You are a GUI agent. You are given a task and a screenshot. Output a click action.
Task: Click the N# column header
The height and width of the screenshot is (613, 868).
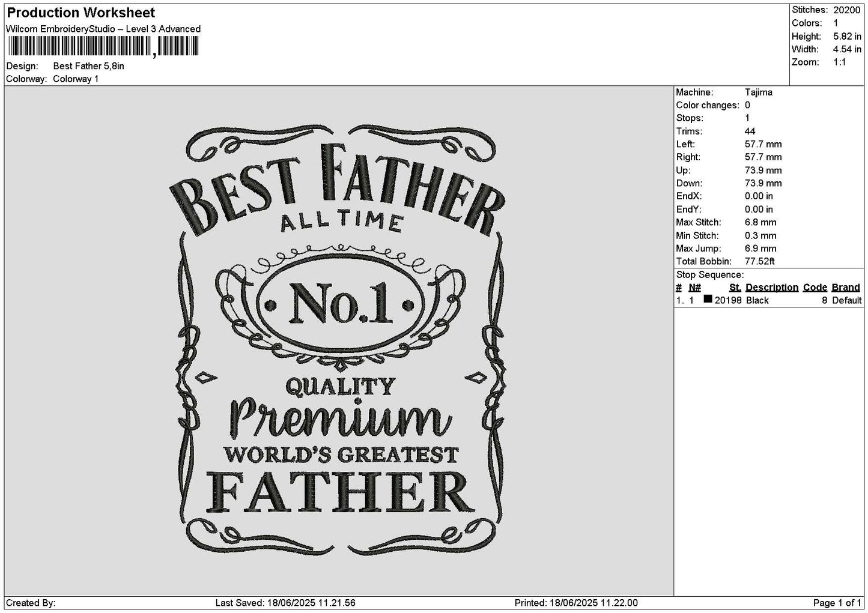694,288
